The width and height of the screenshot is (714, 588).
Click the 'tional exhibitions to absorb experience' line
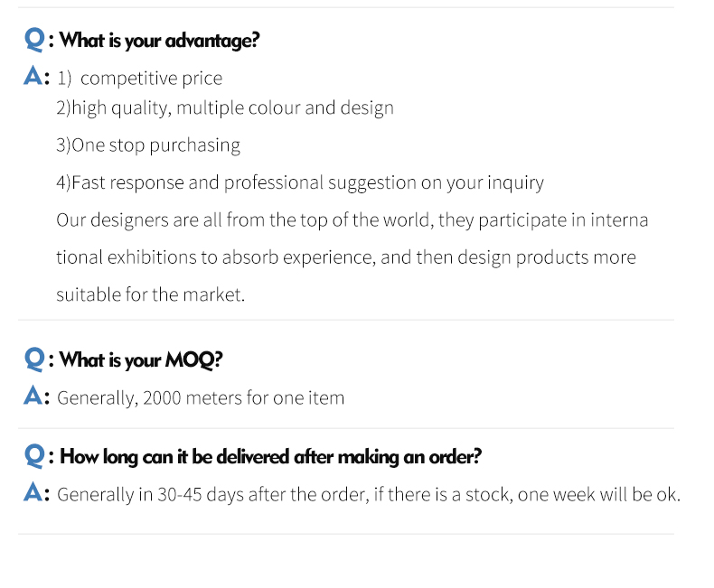346,257
